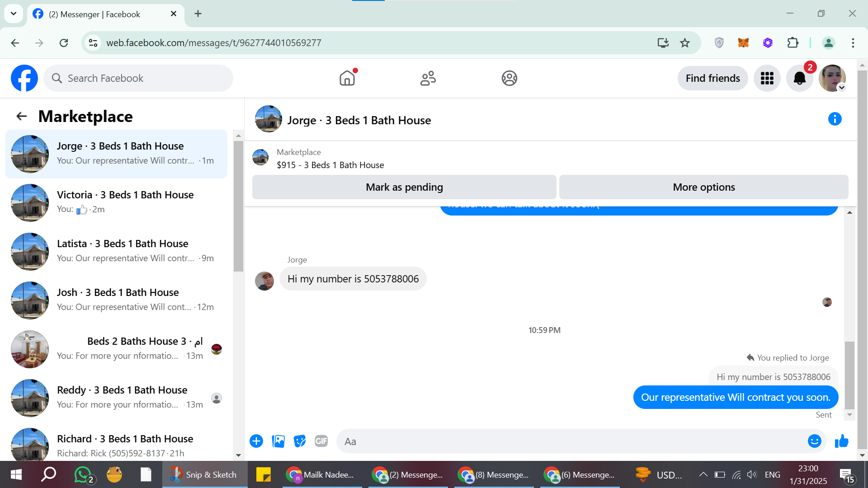
Task: Open the notifications bell
Action: (x=800, y=78)
